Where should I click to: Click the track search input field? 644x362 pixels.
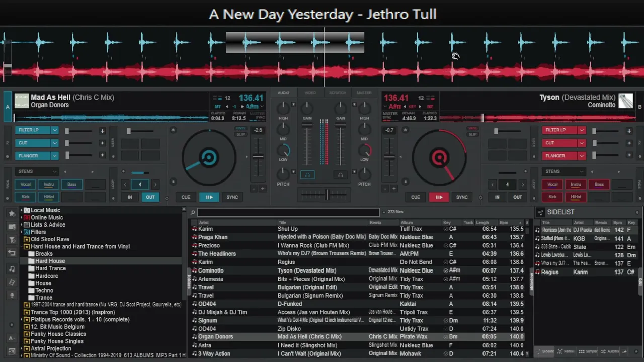(x=288, y=212)
